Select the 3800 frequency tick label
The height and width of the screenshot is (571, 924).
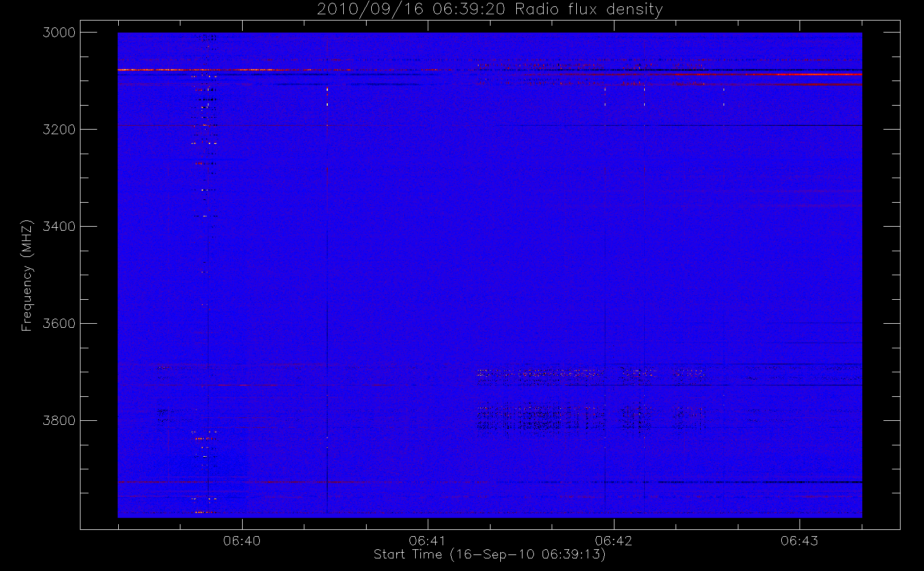[59, 421]
